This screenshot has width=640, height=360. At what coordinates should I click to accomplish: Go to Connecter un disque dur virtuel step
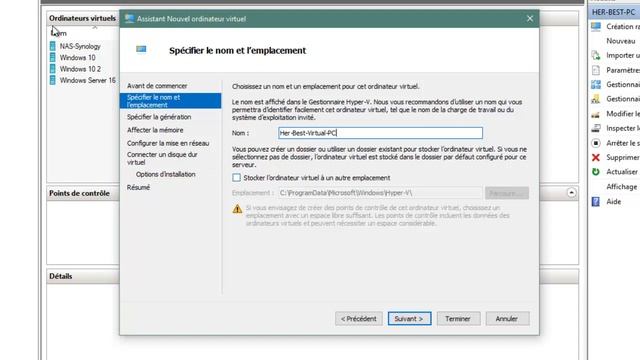[x=162, y=158]
